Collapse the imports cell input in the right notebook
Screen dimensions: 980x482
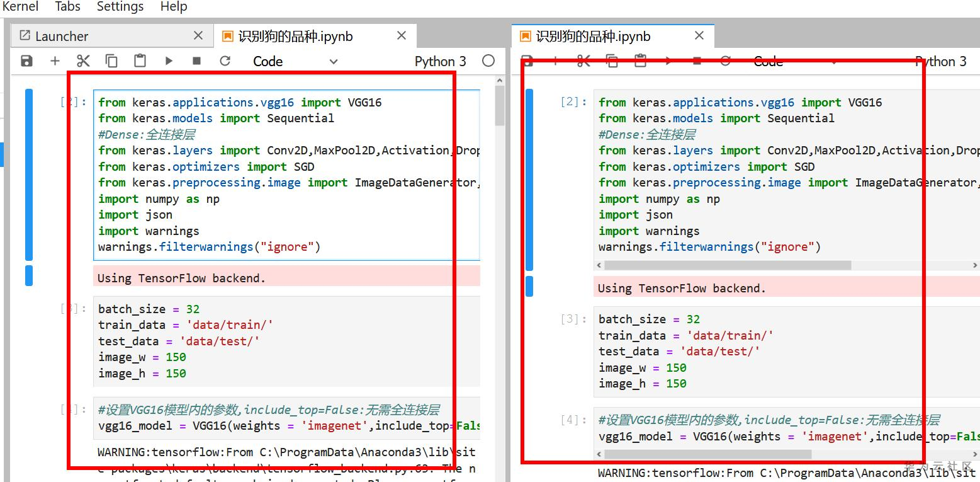[529, 180]
